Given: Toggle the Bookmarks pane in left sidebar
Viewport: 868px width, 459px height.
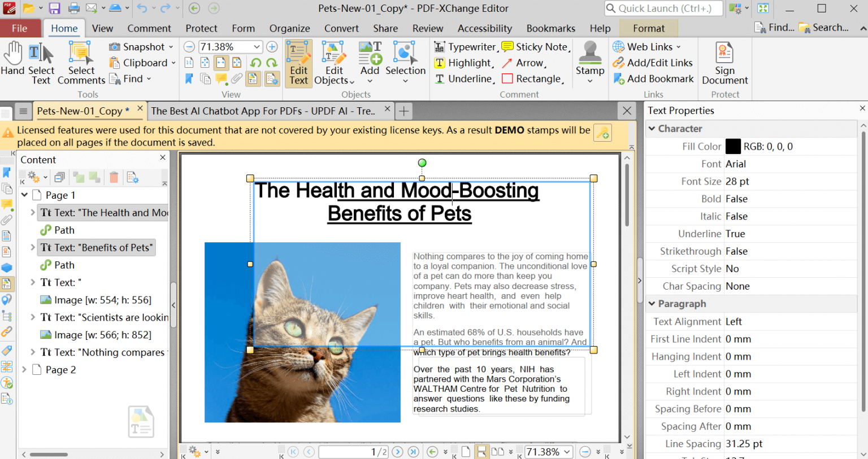Looking at the screenshot, I should 7,172.
